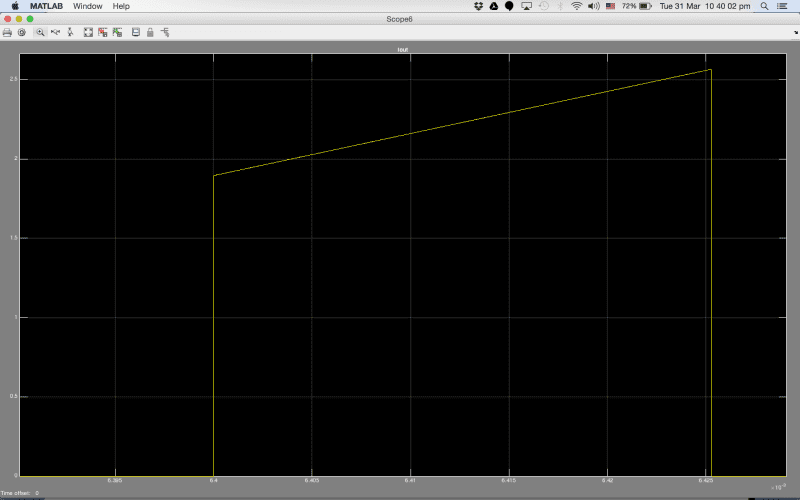Screen dimensions: 800x500
Task: Select the Zoom in magnifier tool
Action: (40, 33)
